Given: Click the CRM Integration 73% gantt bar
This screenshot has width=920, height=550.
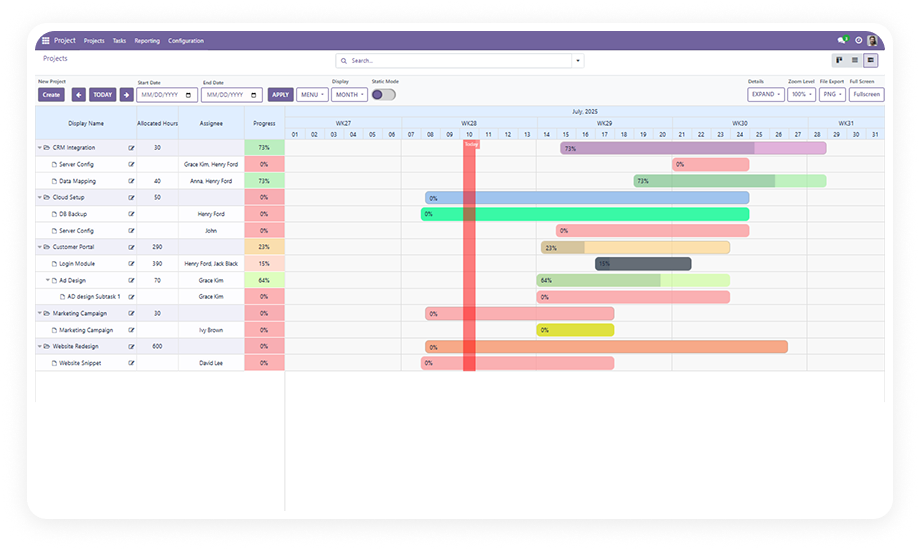Looking at the screenshot, I should click(x=693, y=149).
